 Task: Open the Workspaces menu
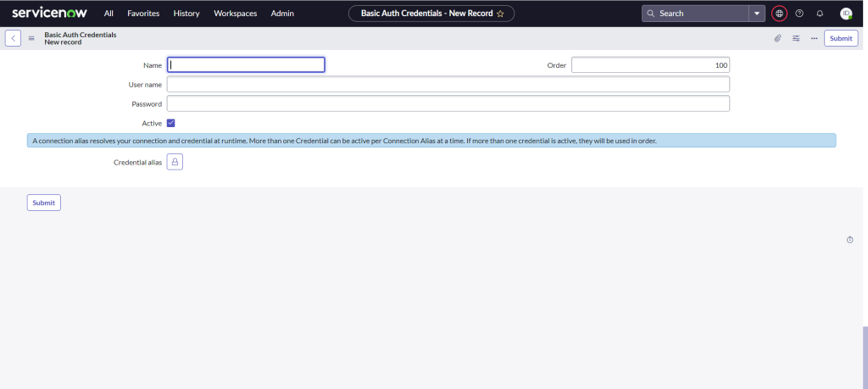click(236, 14)
